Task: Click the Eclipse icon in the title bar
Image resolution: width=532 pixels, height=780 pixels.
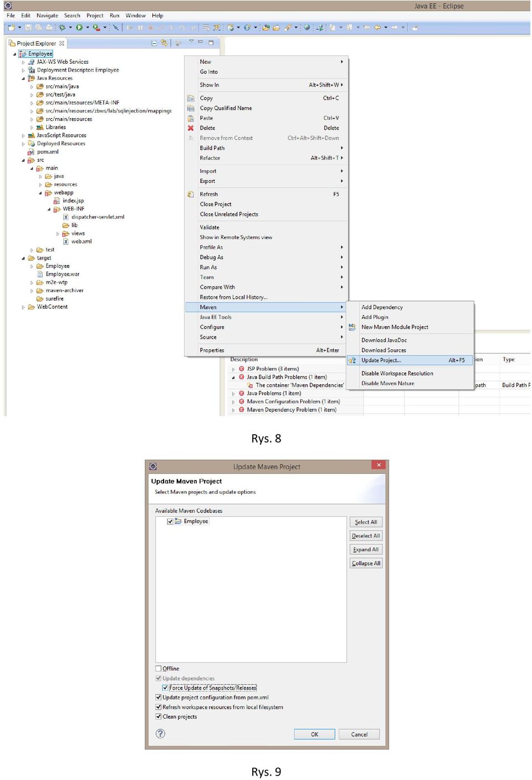Action: (8, 6)
